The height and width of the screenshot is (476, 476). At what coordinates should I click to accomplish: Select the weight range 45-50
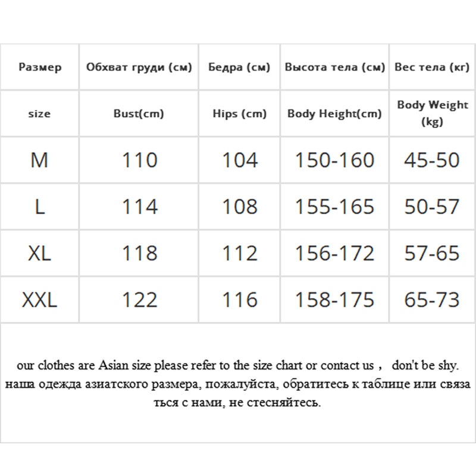(x=432, y=160)
